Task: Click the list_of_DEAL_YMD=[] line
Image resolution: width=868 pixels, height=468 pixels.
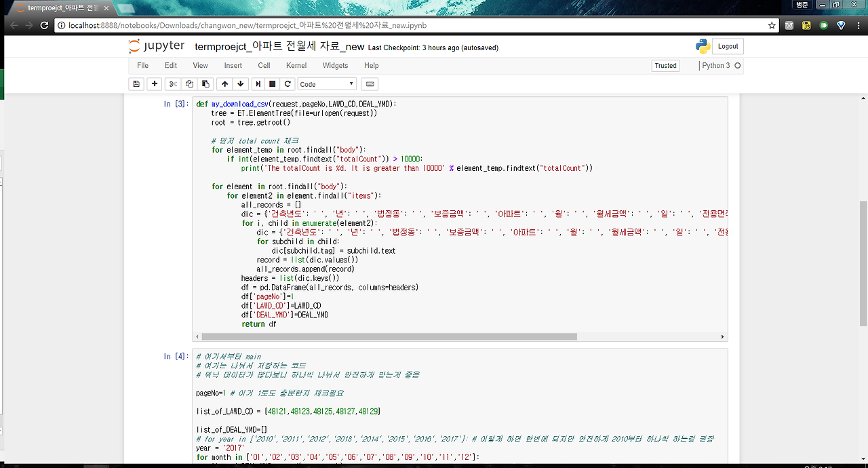Action: pyautogui.click(x=232, y=429)
